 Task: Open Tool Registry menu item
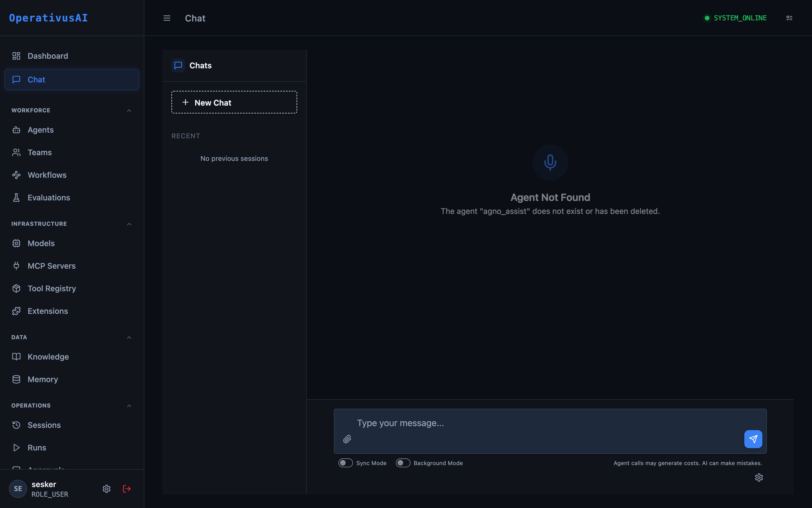pyautogui.click(x=72, y=288)
